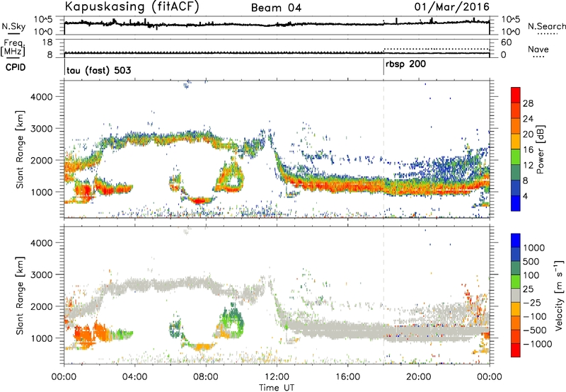Click the yellow segment of the Power color bar
This screenshot has height=392, width=566.
tap(516, 142)
